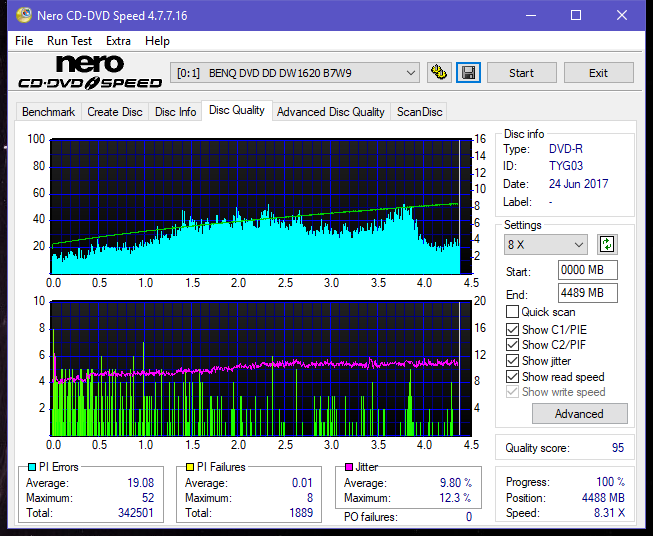Click the Exit button
The image size is (653, 536).
(x=598, y=73)
